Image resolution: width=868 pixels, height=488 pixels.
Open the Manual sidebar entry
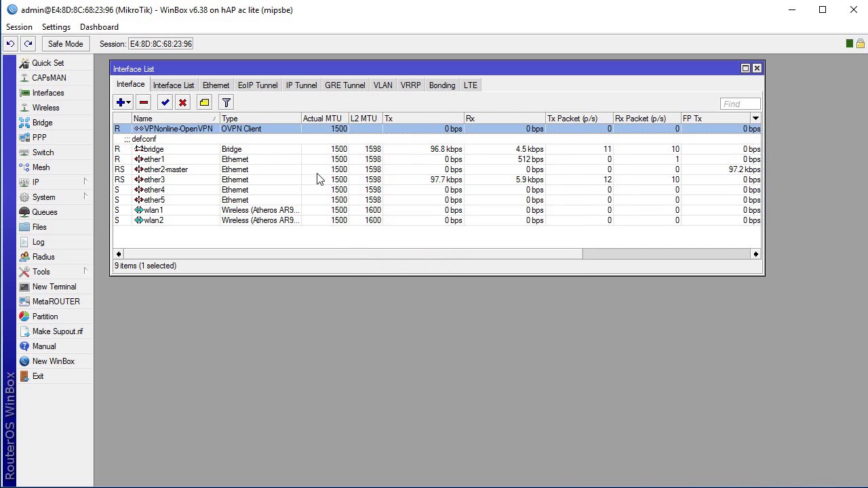[x=44, y=346]
